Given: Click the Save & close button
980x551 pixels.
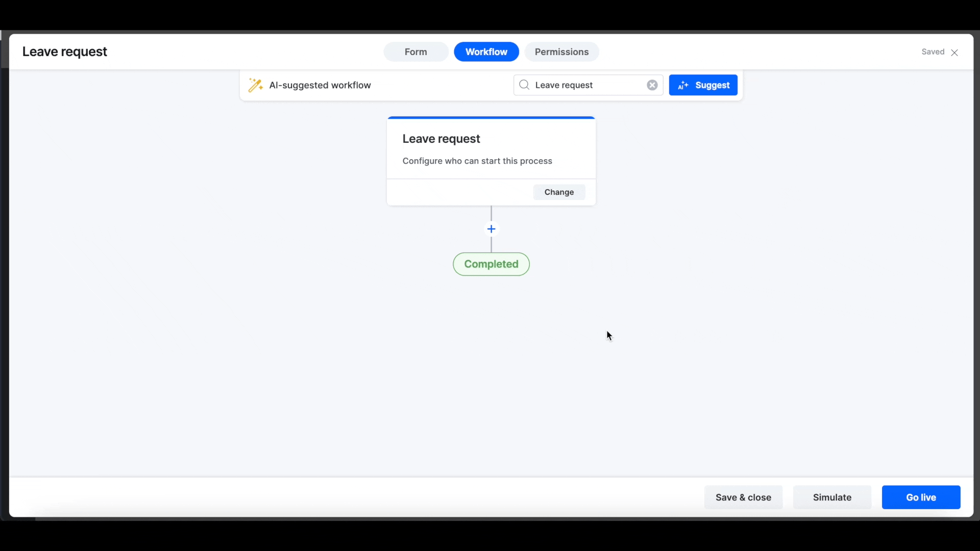Looking at the screenshot, I should point(743,497).
